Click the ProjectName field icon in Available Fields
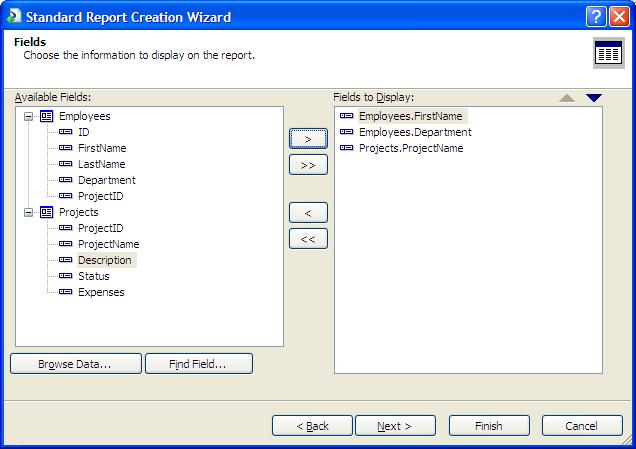The image size is (636, 449). [x=66, y=244]
